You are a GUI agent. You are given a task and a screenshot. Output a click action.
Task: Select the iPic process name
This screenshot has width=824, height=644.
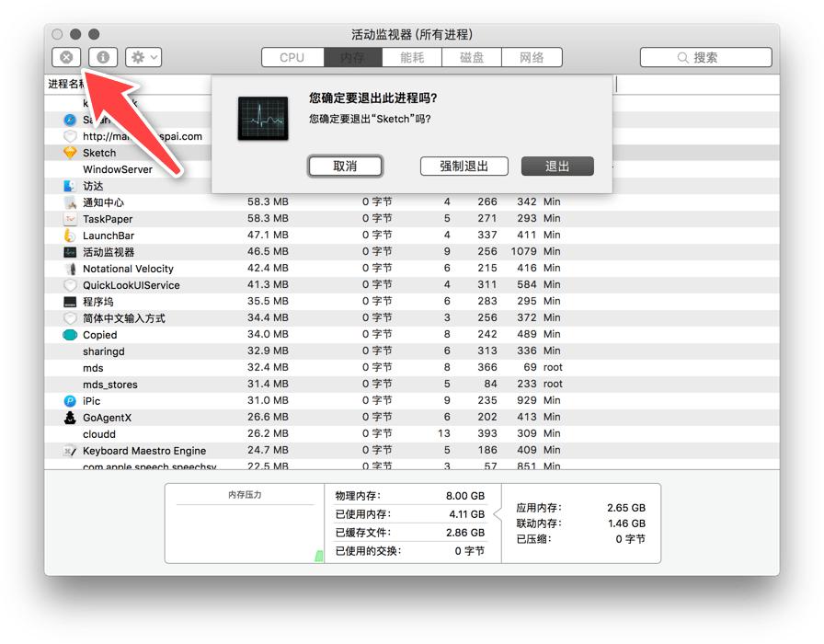coord(91,400)
